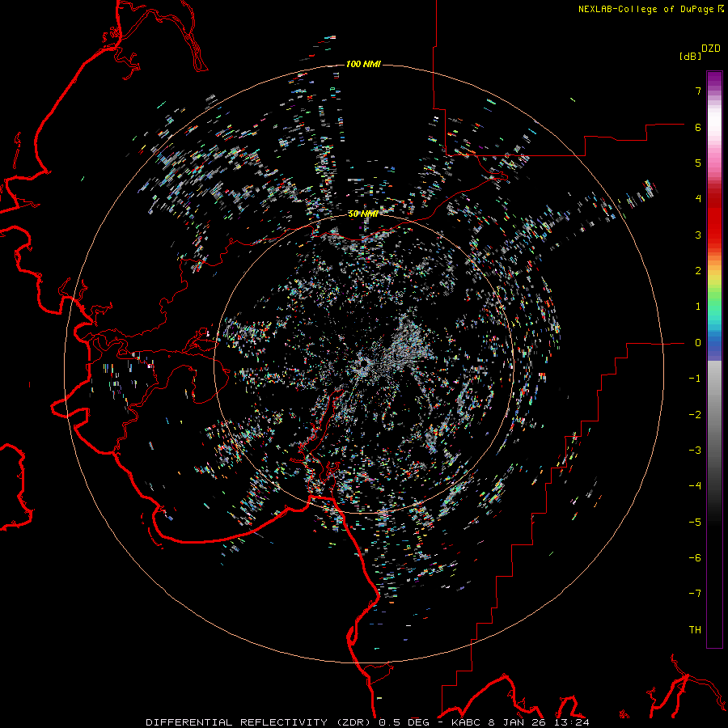Click the 1 value on color scale
728x728 pixels.
tap(698, 307)
